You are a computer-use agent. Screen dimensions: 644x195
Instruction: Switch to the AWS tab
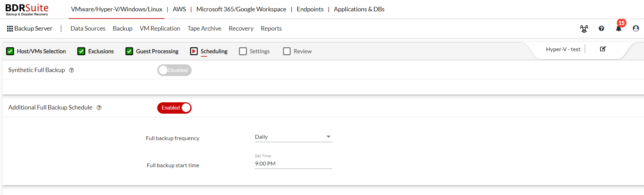click(x=179, y=9)
